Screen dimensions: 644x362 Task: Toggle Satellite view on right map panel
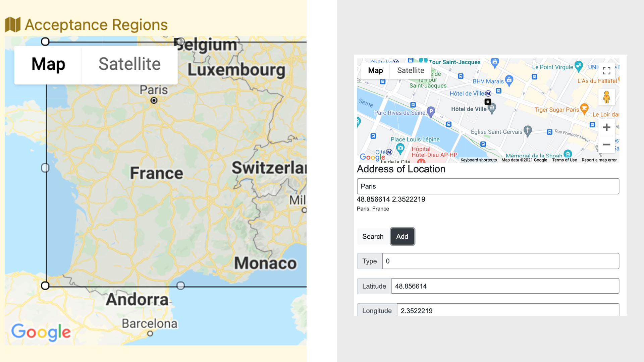(x=410, y=70)
